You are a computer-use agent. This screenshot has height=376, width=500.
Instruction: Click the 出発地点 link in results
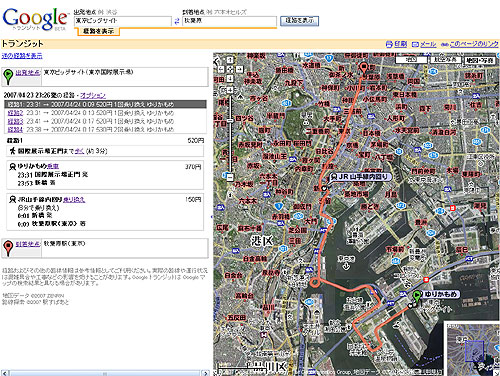[28, 72]
